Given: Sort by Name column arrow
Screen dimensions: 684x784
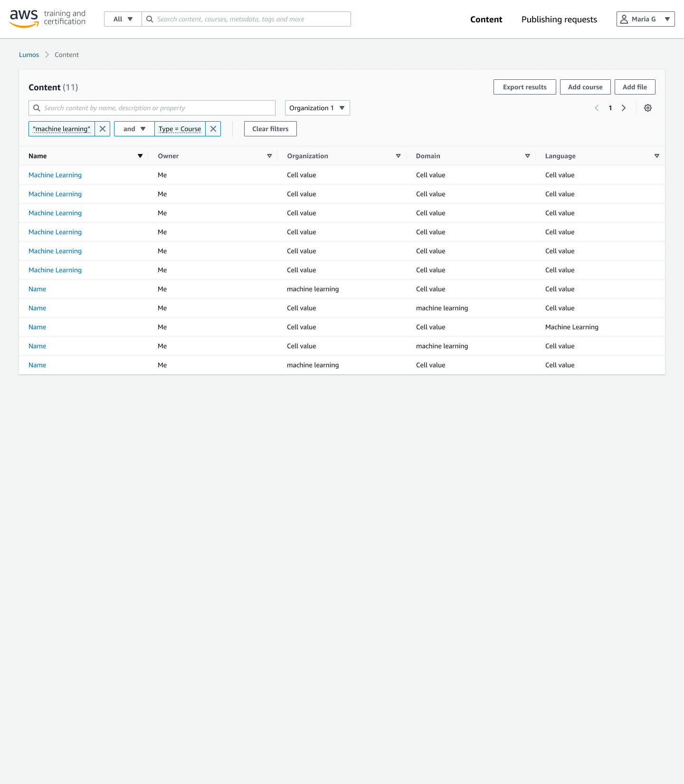Looking at the screenshot, I should 140,156.
